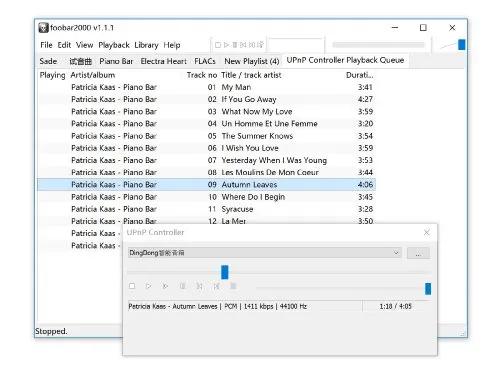Click the 'Stopped.' status bar text
The width and height of the screenshot is (500, 375).
[x=51, y=331]
